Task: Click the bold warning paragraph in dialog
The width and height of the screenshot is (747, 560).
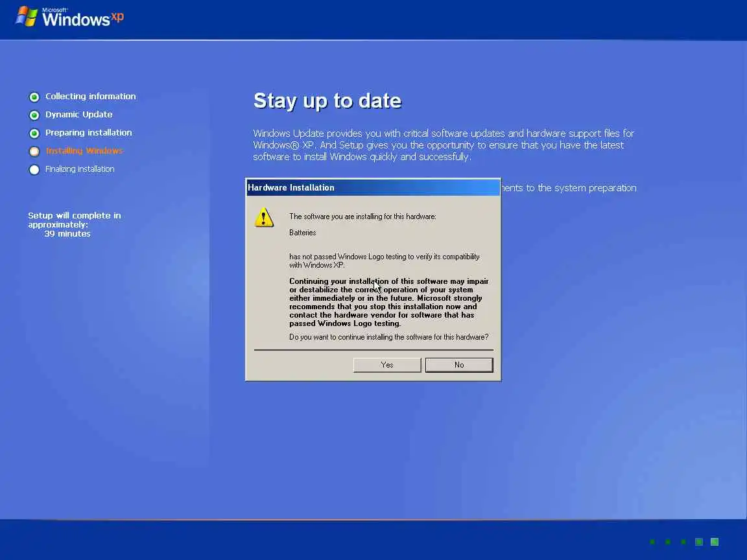Action: click(x=389, y=303)
